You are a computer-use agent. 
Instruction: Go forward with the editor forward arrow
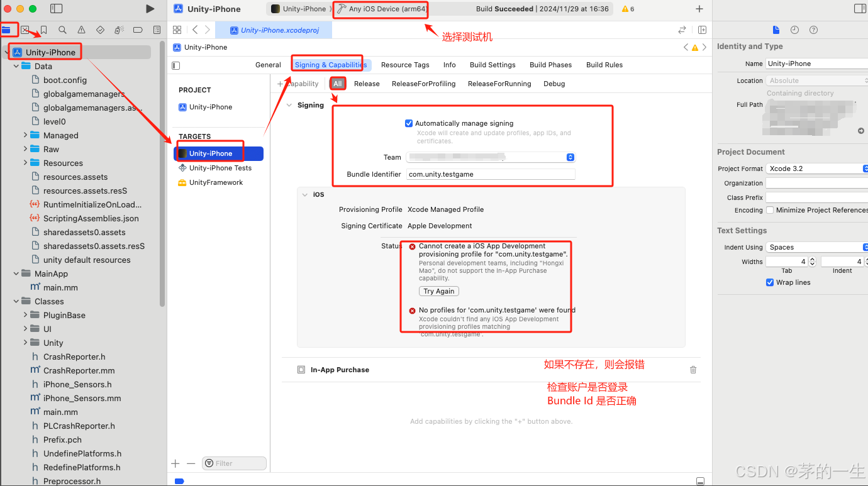[x=208, y=30]
